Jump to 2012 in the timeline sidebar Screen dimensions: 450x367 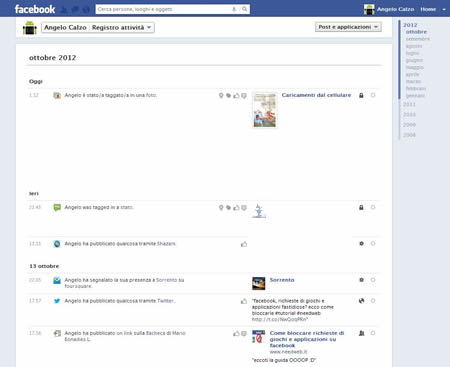(x=410, y=25)
